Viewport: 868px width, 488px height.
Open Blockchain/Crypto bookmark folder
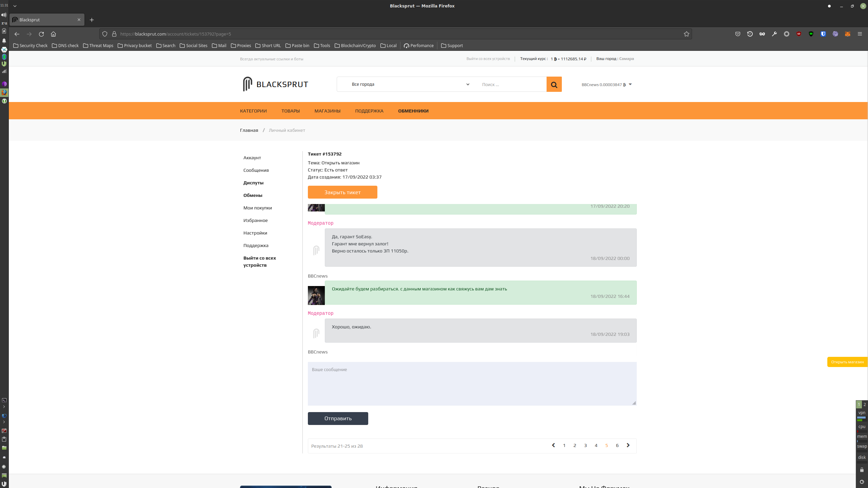(x=355, y=45)
